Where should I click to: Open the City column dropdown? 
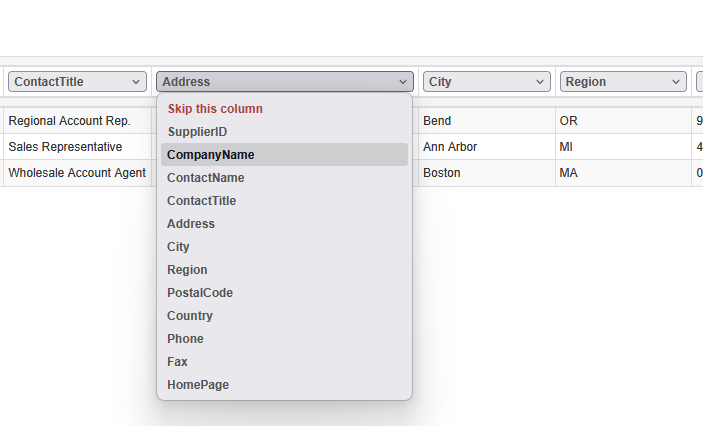click(x=486, y=82)
